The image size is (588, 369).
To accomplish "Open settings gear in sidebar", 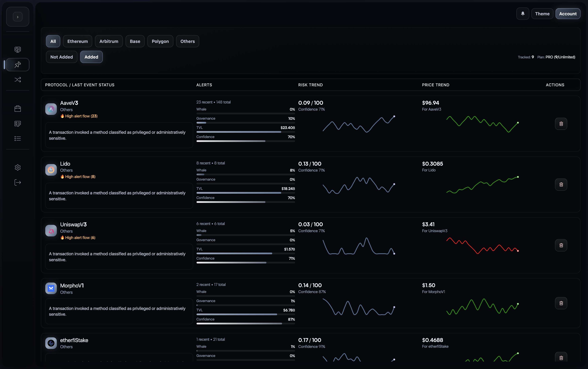I will pyautogui.click(x=18, y=167).
